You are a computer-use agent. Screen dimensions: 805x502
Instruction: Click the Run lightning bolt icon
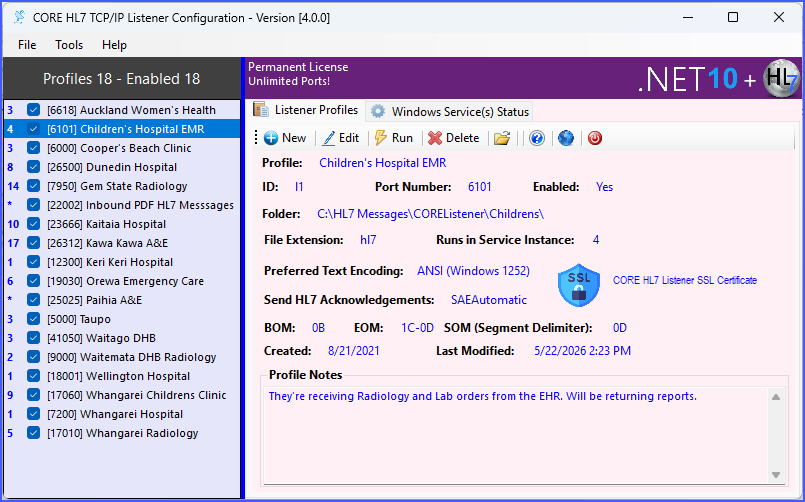(380, 138)
